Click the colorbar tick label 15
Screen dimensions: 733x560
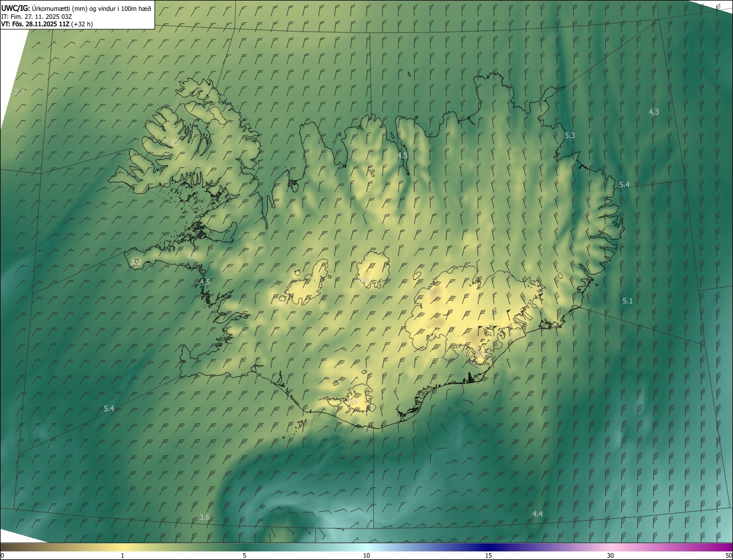(488, 555)
